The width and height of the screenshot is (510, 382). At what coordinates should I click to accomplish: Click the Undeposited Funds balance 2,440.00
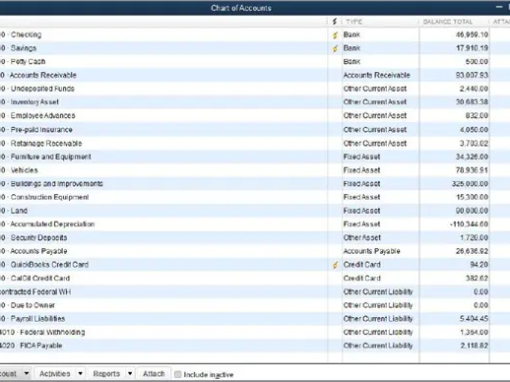474,89
